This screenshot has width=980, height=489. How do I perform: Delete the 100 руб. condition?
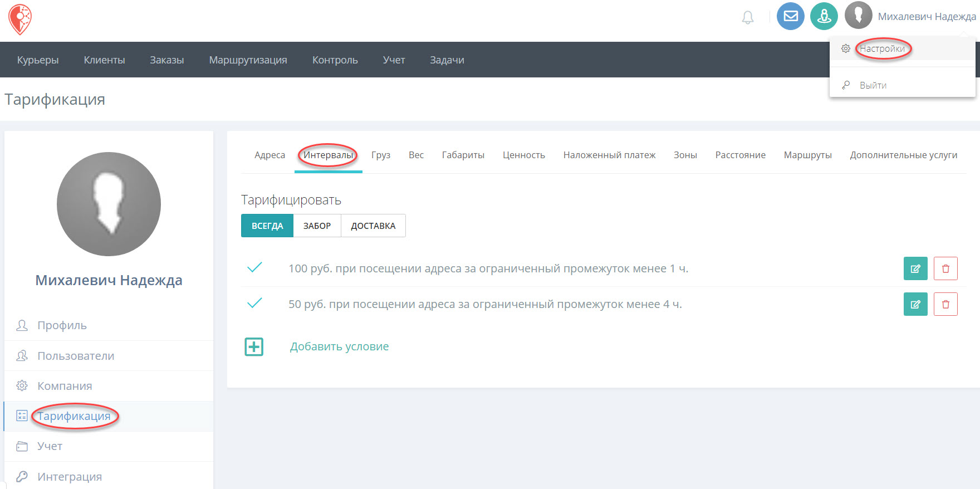tap(945, 268)
